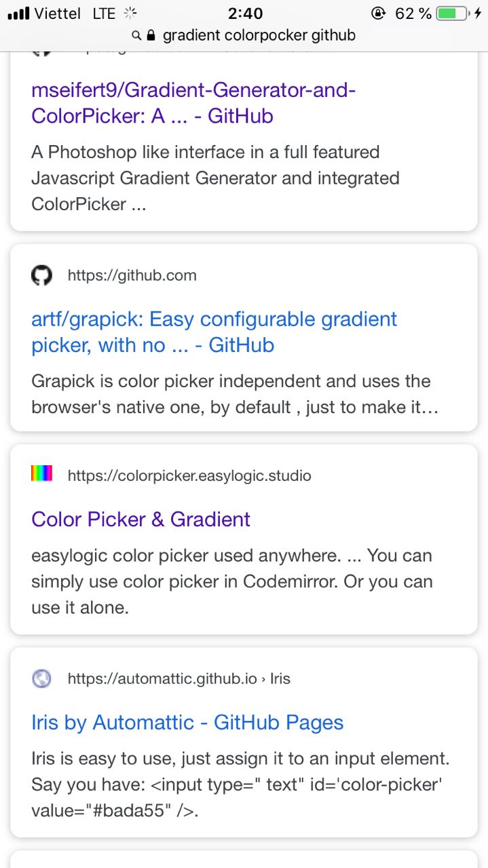The width and height of the screenshot is (488, 868).
Task: Tap the https://colorpicker.easylogic.studio URL text
Action: click(189, 476)
